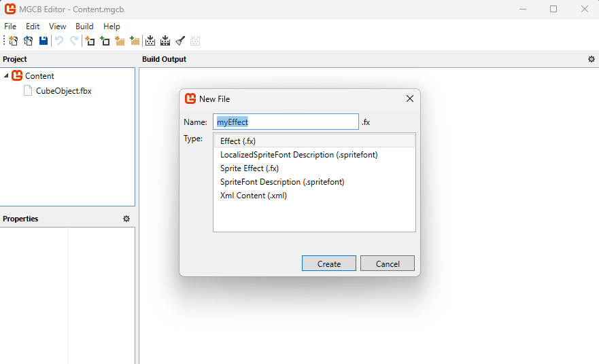Select the Content root tree item

(x=39, y=75)
